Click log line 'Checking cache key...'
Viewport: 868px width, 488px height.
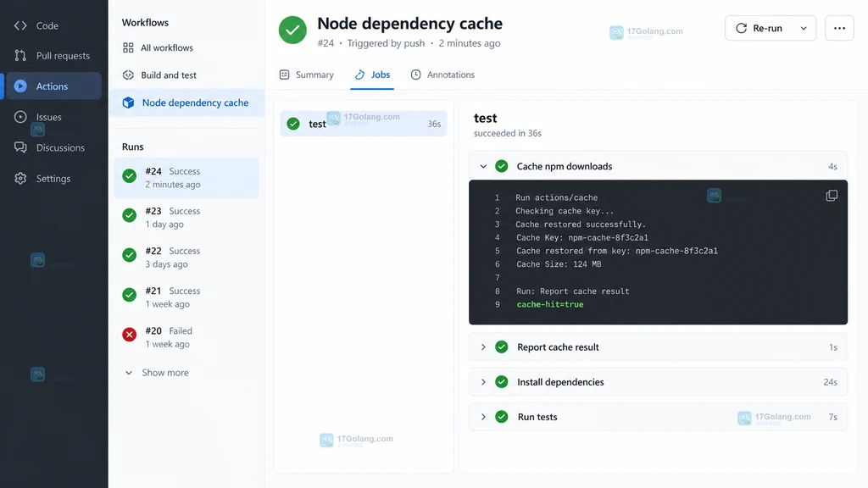565,211
